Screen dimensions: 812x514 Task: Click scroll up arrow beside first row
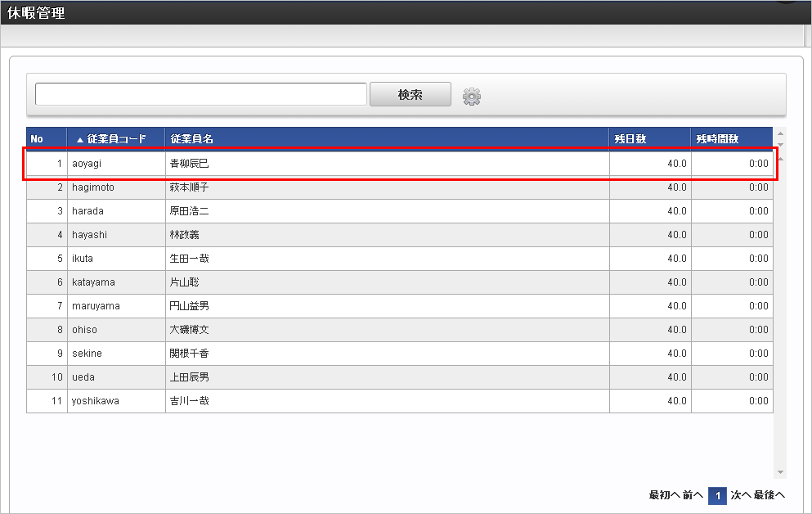[x=780, y=159]
